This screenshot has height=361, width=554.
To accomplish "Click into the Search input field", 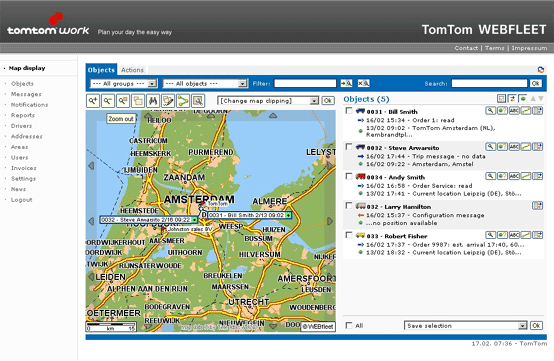I will pyautogui.click(x=489, y=83).
